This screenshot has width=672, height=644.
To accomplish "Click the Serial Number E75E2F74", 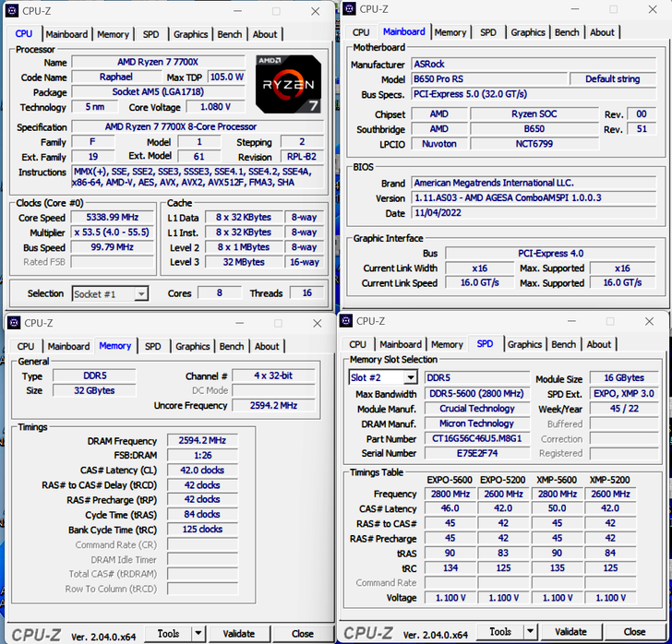I will (x=476, y=453).
